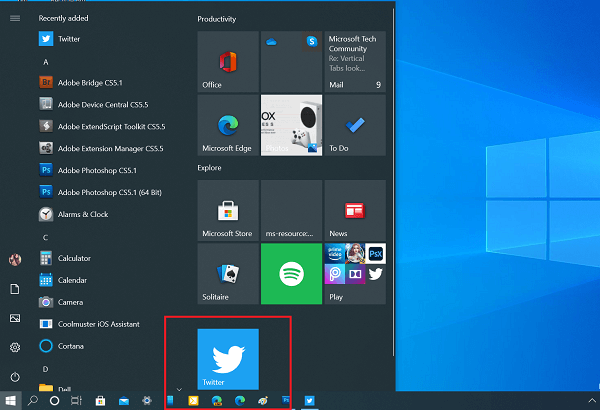The image size is (600, 410).
Task: Open Cortana from the app list
Action: 62,346
